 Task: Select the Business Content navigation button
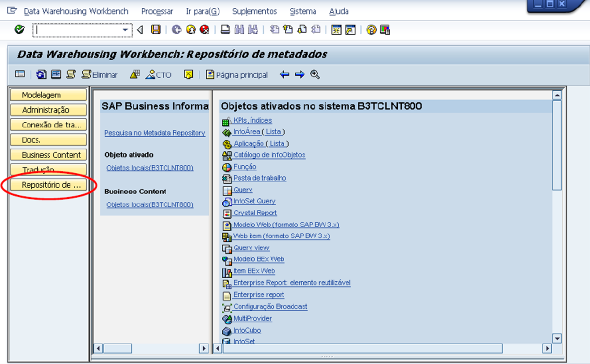pyautogui.click(x=48, y=155)
